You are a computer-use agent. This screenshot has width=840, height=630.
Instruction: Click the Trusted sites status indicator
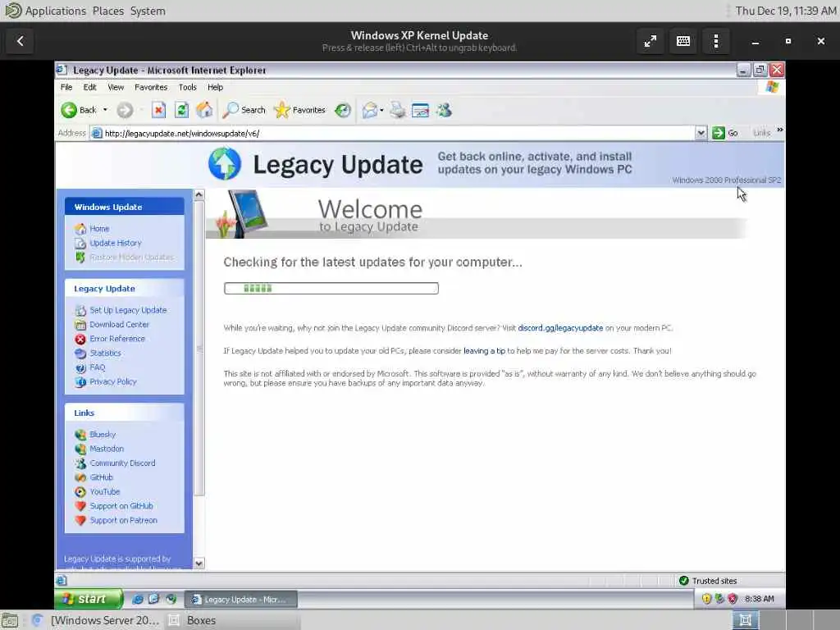[x=708, y=581]
